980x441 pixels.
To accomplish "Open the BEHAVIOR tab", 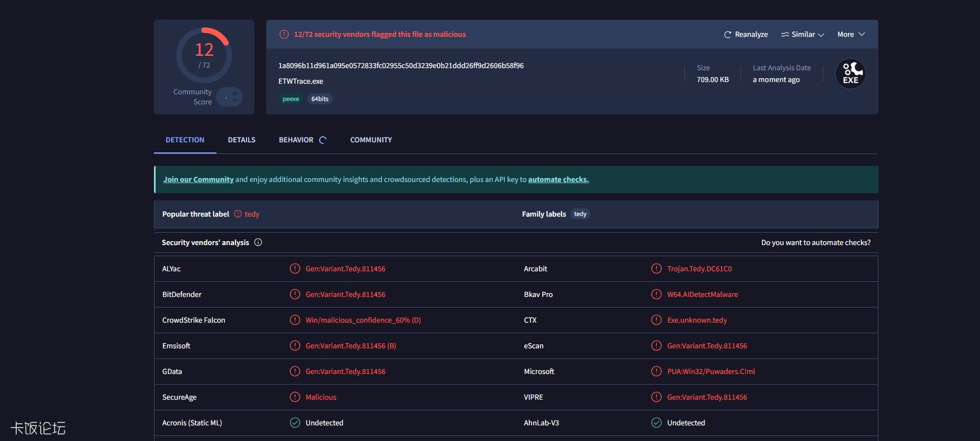I will [296, 140].
